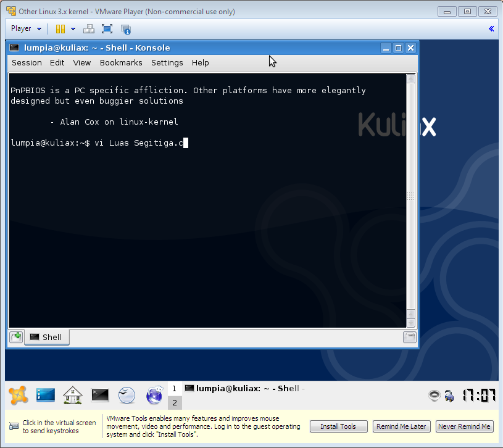Launch terminal from the panel
The image size is (503, 448).
click(x=100, y=396)
